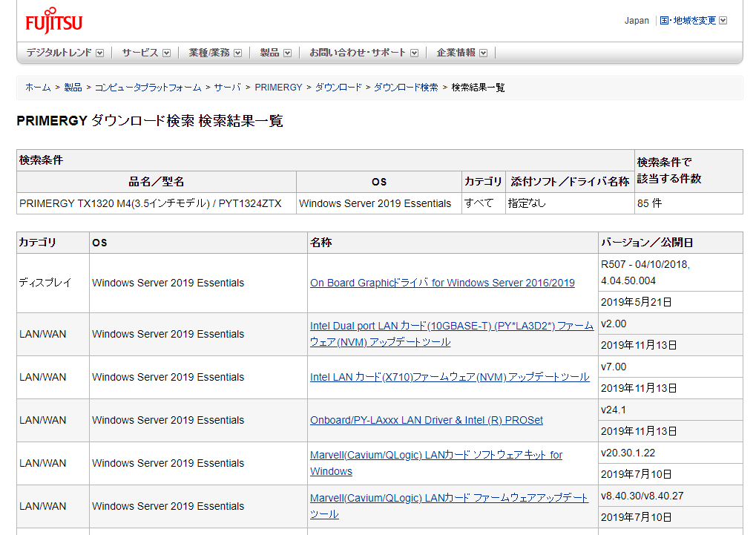Expand the サービス dropdown arrow
Screen dimensions: 756x535
[x=166, y=53]
